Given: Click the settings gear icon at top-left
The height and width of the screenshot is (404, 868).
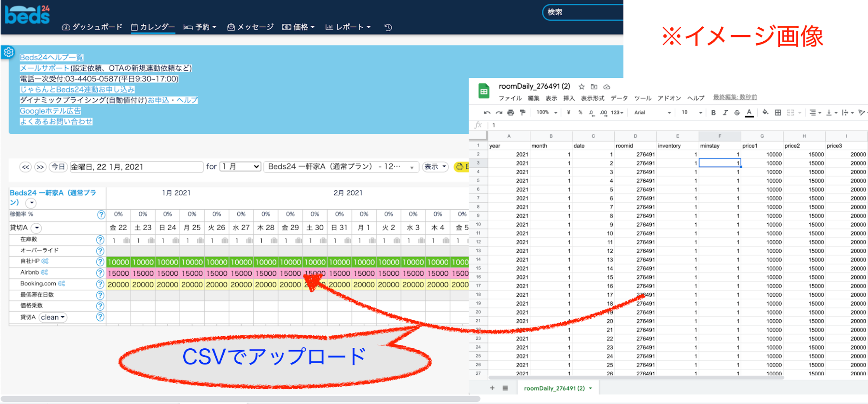Looking at the screenshot, I should 8,53.
